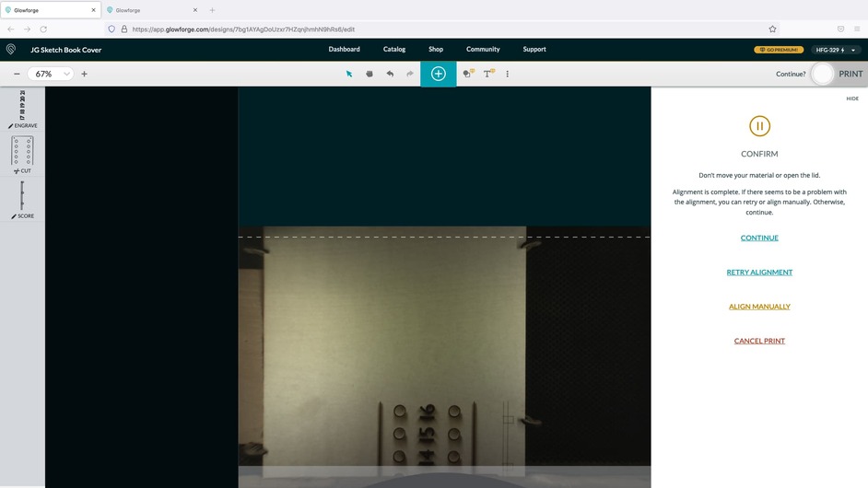Viewport: 868px width, 488px height.
Task: Click the redo arrow icon
Action: pyautogui.click(x=410, y=74)
